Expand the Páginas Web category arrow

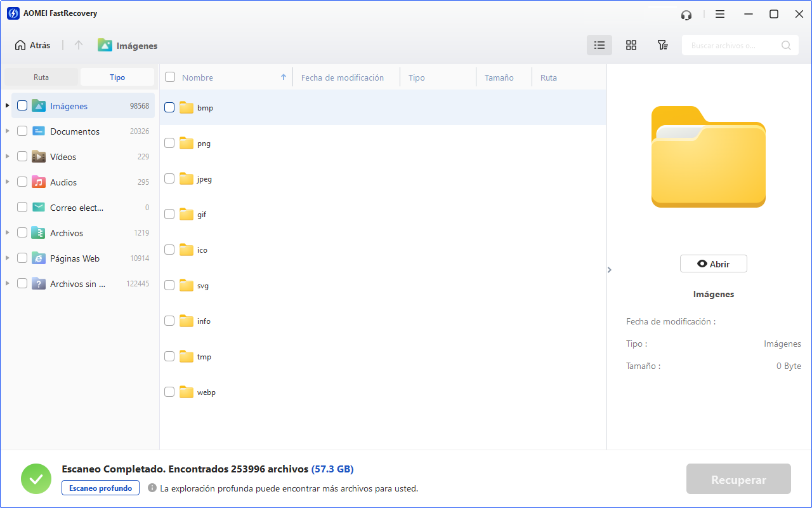point(7,258)
